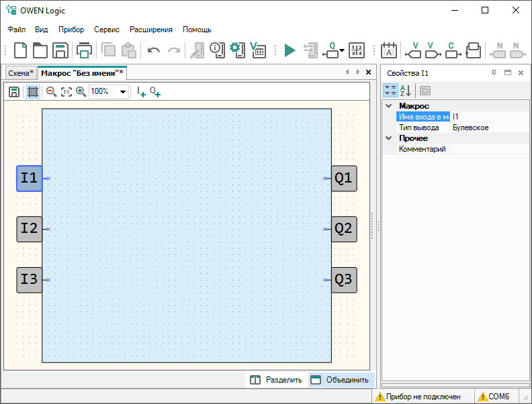Viewport: 532px width, 404px height.
Task: Zoom in on the macro canvas
Action: tap(81, 92)
